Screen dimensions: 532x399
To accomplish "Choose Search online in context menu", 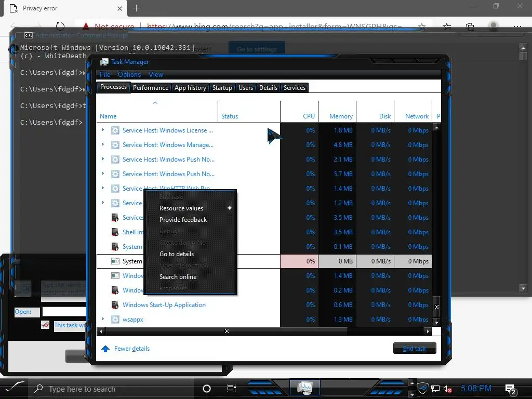I will 178,277.
